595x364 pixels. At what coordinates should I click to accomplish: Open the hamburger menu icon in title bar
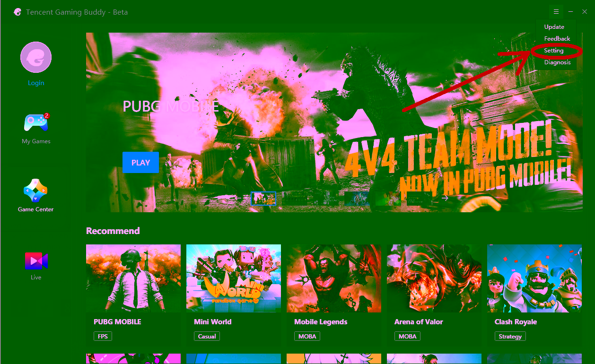(x=556, y=12)
